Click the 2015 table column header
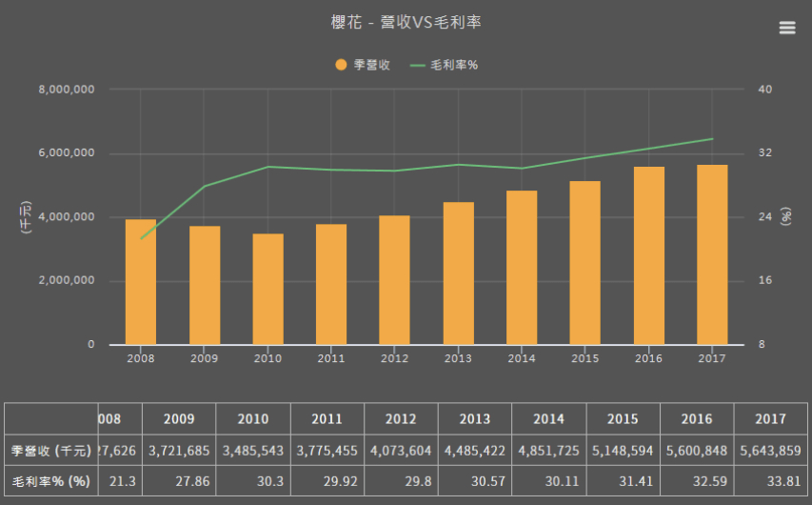This screenshot has height=505, width=812. [623, 419]
